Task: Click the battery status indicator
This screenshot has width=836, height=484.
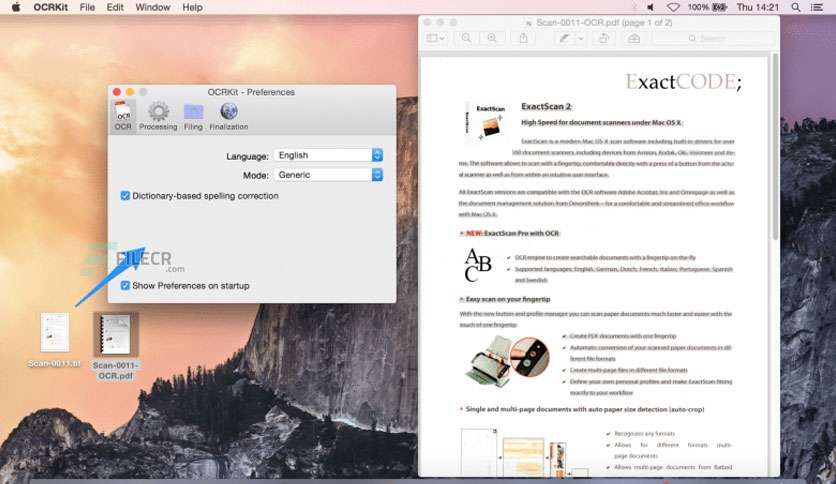Action: tap(707, 7)
